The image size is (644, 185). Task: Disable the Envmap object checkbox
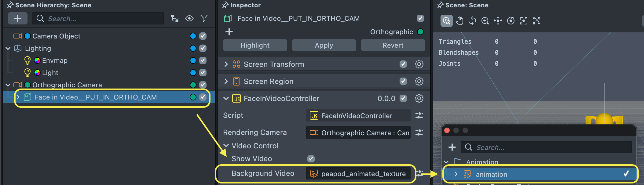203,60
